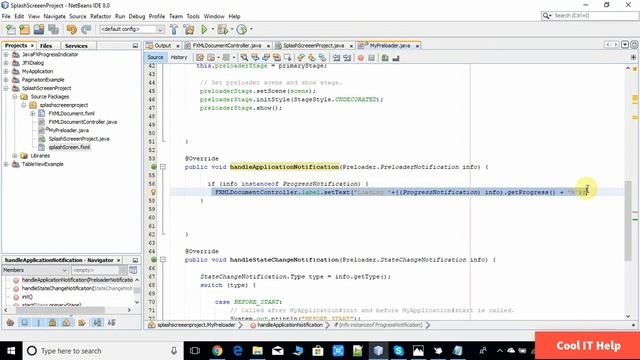Open Google Chrome from the taskbar

point(217,351)
